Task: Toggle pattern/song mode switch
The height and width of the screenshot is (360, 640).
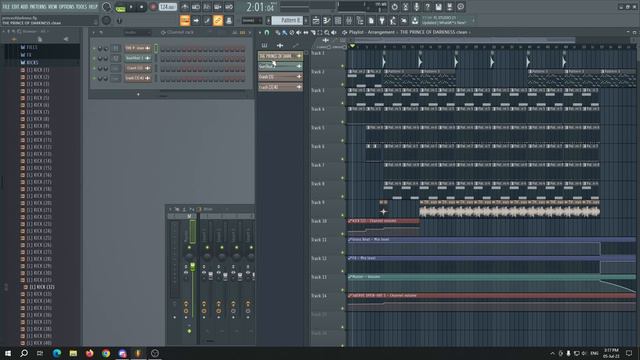Action: click(120, 7)
